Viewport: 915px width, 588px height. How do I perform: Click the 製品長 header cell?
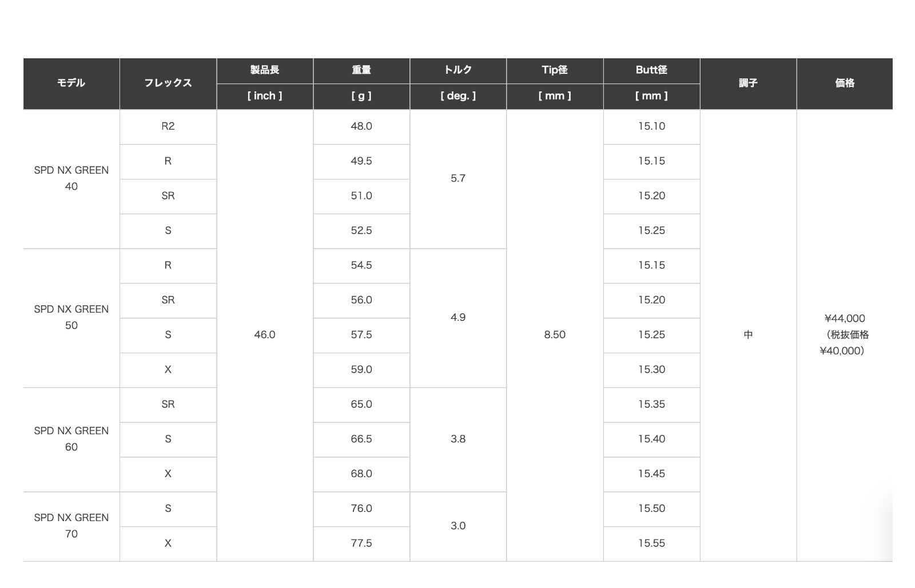(x=264, y=70)
